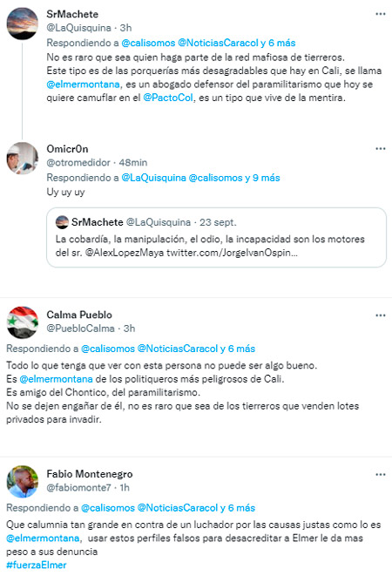Viewport: 392px width, 576px height.
Task: Open Calma Pueblo's flag avatar
Action: tap(23, 322)
